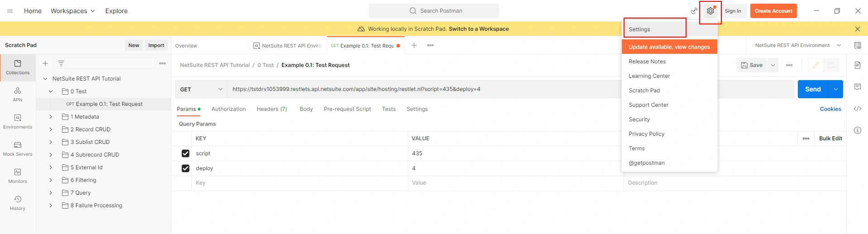Collapse the NetSuite REST API Tutorial collection

tap(45, 79)
